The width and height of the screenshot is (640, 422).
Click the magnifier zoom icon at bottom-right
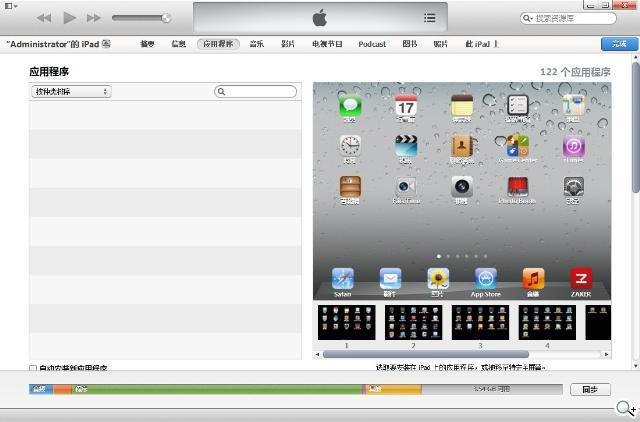(x=626, y=408)
